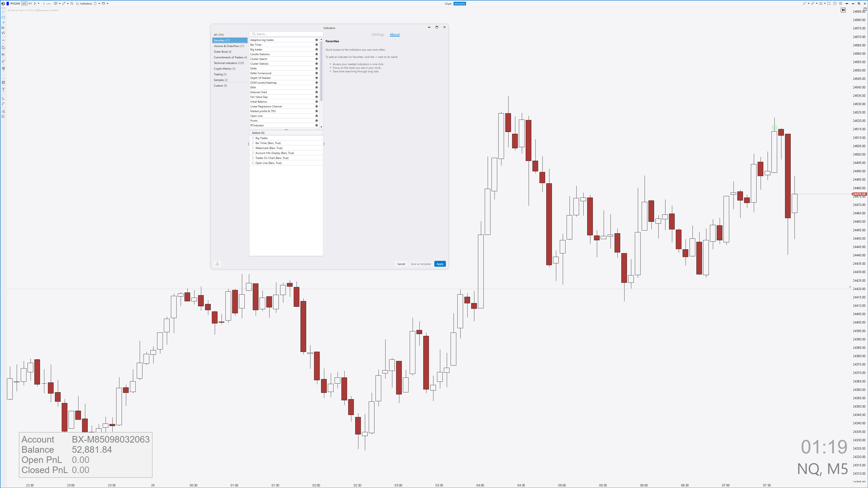Image resolution: width=868 pixels, height=488 pixels.
Task: Open the help question mark icon
Action: pos(835,3)
